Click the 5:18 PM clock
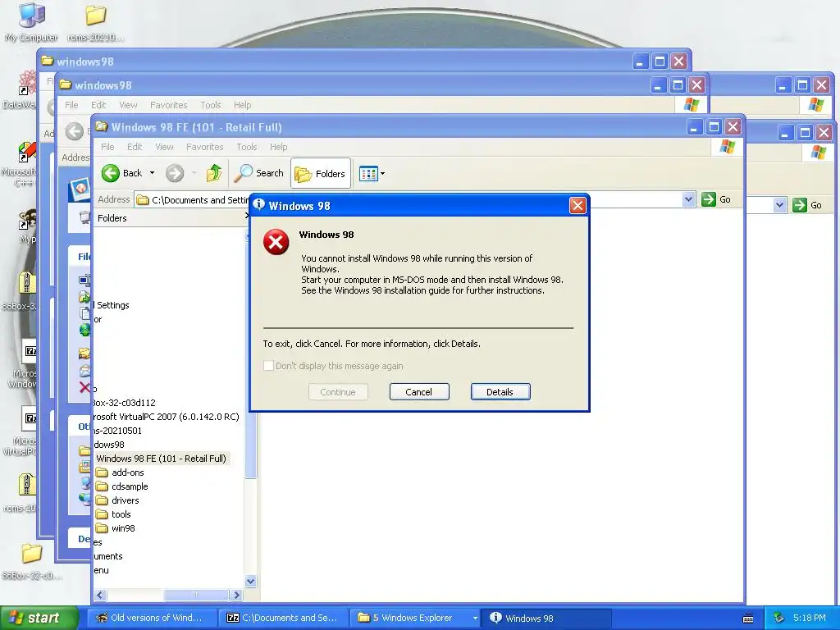 pyautogui.click(x=810, y=618)
